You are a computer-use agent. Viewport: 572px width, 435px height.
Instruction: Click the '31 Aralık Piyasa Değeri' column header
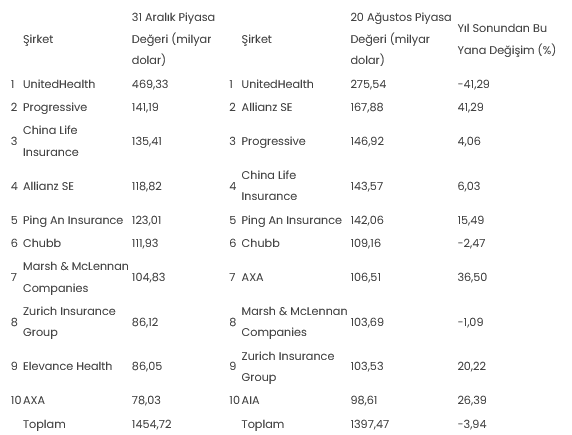[173, 38]
